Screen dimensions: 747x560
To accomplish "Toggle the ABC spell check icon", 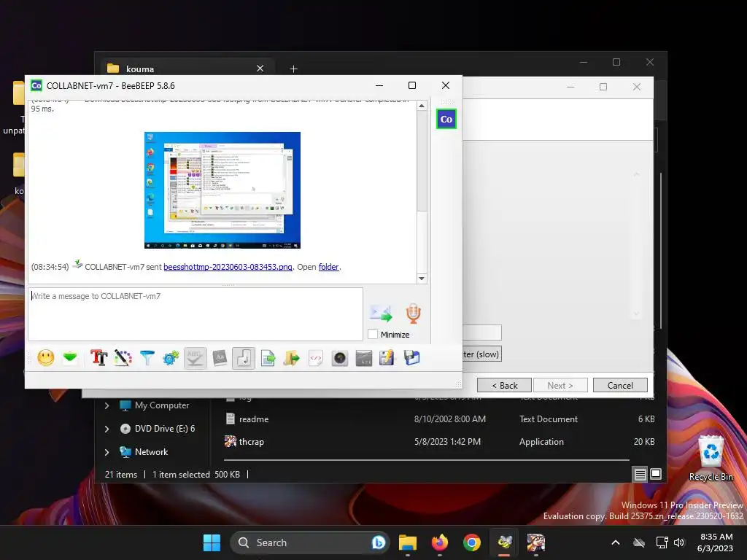I will [195, 358].
